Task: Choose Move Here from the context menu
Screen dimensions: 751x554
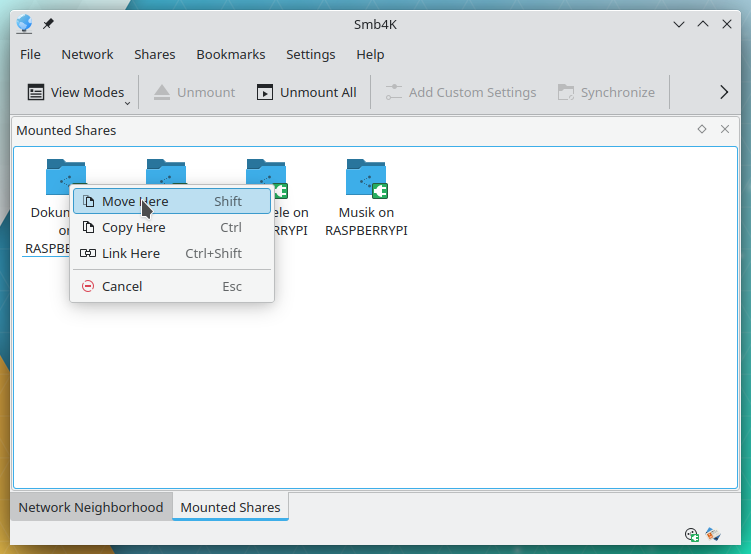Action: (172, 202)
